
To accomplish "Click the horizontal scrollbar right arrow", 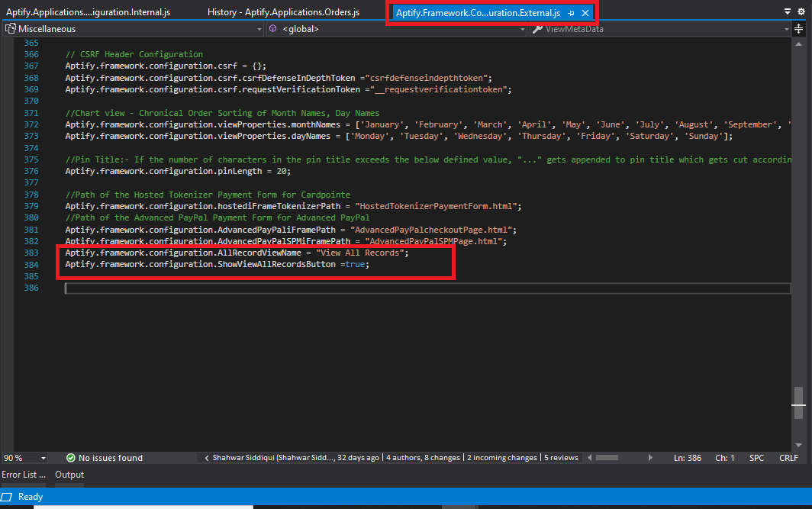I will click(650, 458).
